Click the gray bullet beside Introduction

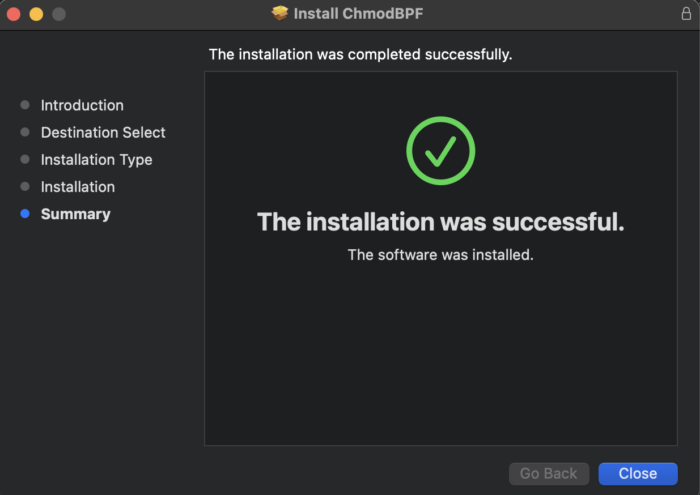pos(25,105)
